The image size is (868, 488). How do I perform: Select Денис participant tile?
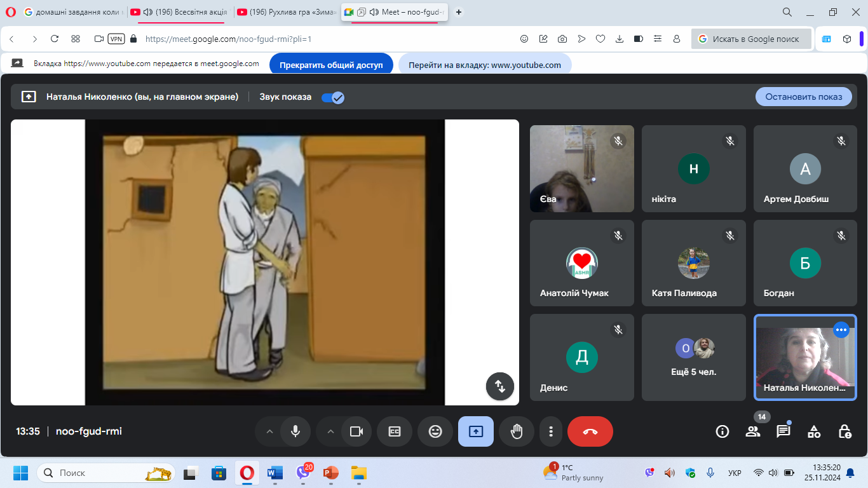pyautogui.click(x=582, y=357)
